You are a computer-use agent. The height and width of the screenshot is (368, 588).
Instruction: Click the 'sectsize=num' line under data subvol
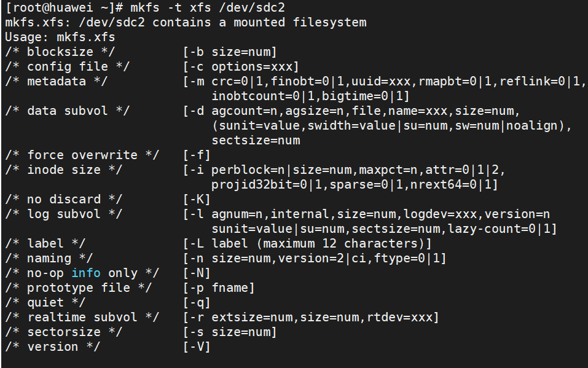coord(256,141)
